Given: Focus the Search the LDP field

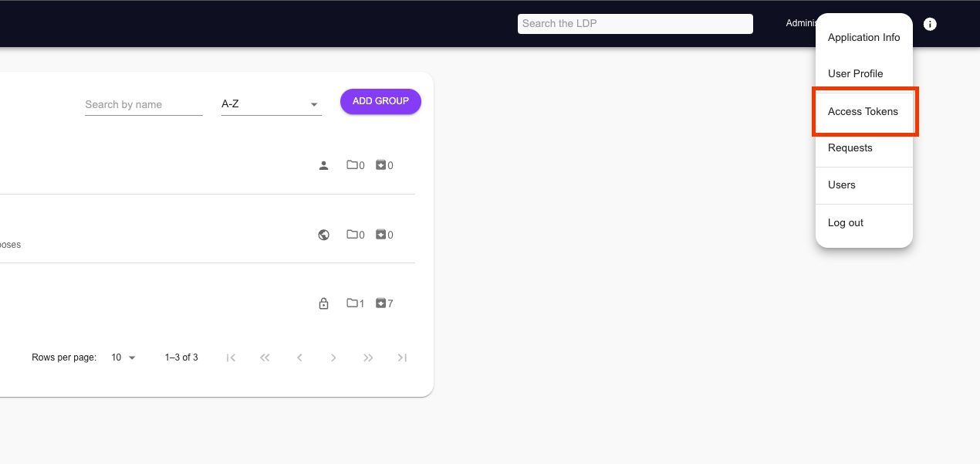Looking at the screenshot, I should coord(634,24).
